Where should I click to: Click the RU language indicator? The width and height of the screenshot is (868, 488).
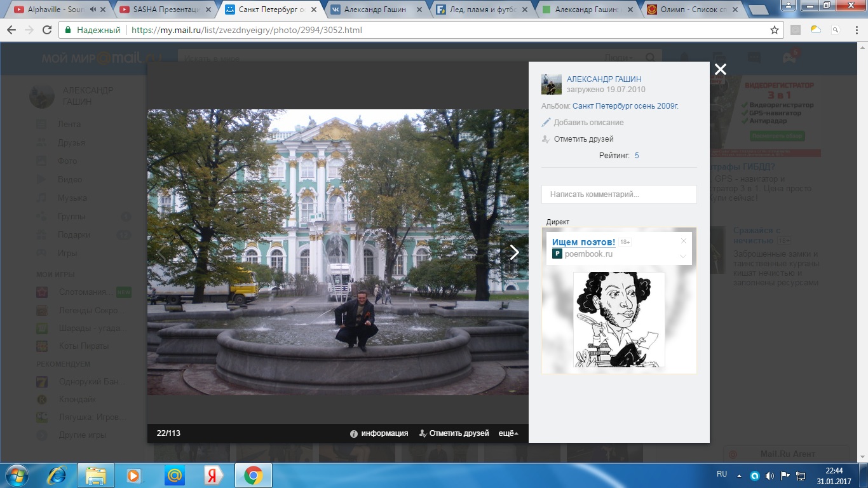(722, 475)
